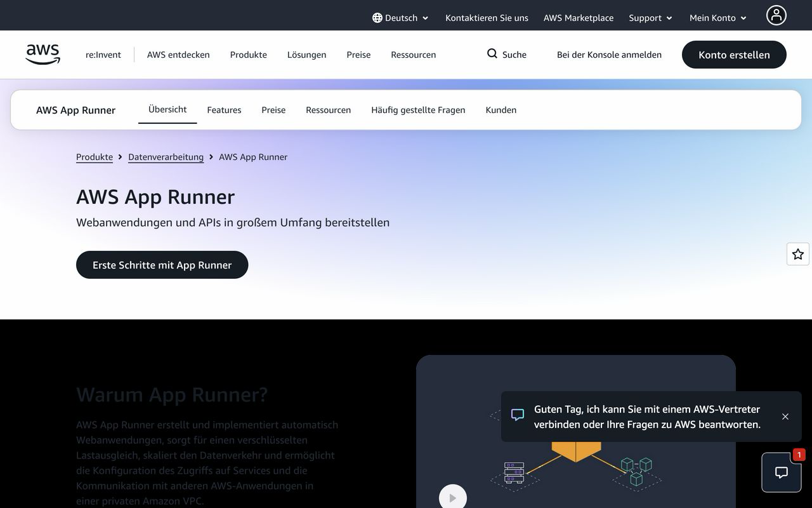
Task: Open the re:Invent menu item
Action: click(103, 55)
